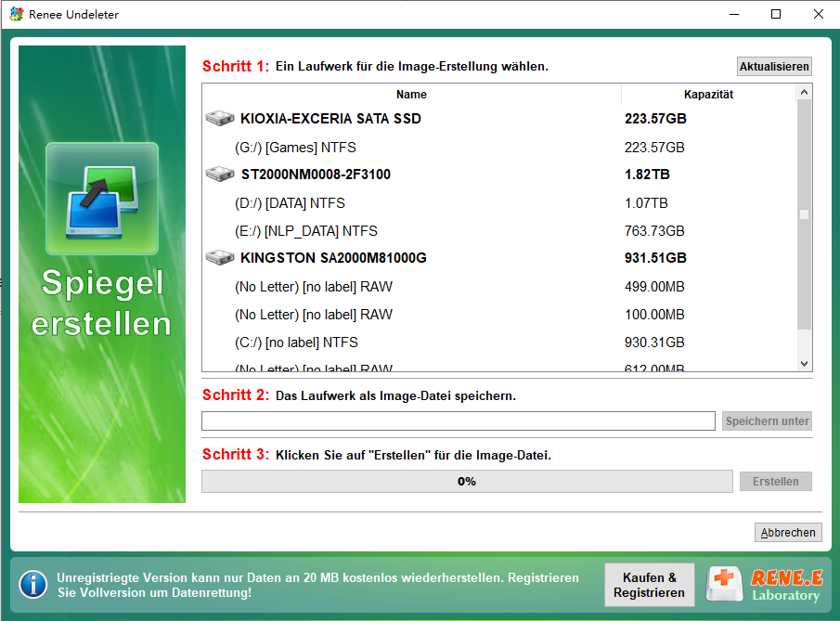Click the drive list scroll down arrow
The width and height of the screenshot is (840, 621).
(x=804, y=363)
